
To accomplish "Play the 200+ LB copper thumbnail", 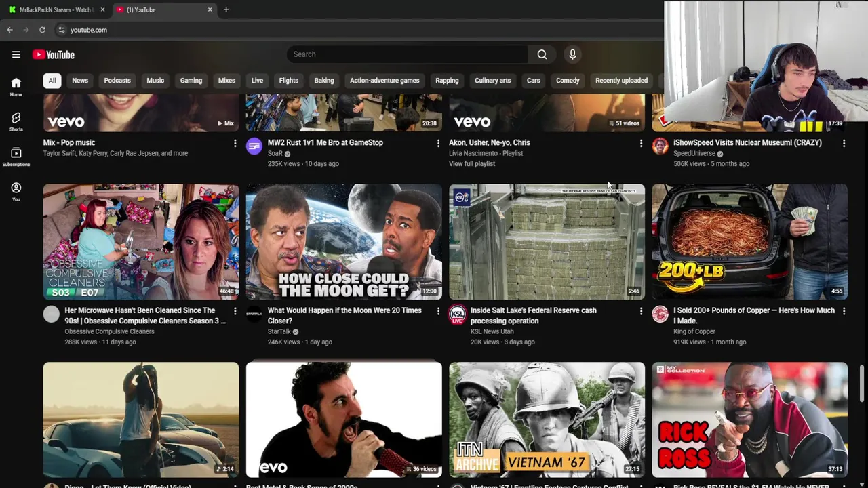I will coord(749,242).
